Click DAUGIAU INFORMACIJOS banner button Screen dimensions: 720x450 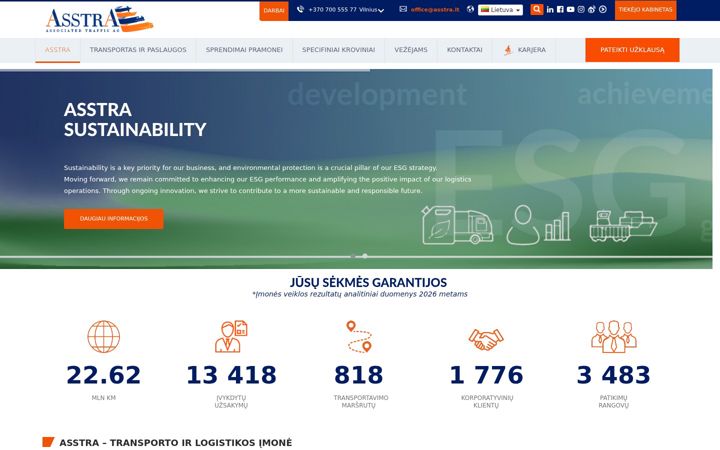point(113,219)
